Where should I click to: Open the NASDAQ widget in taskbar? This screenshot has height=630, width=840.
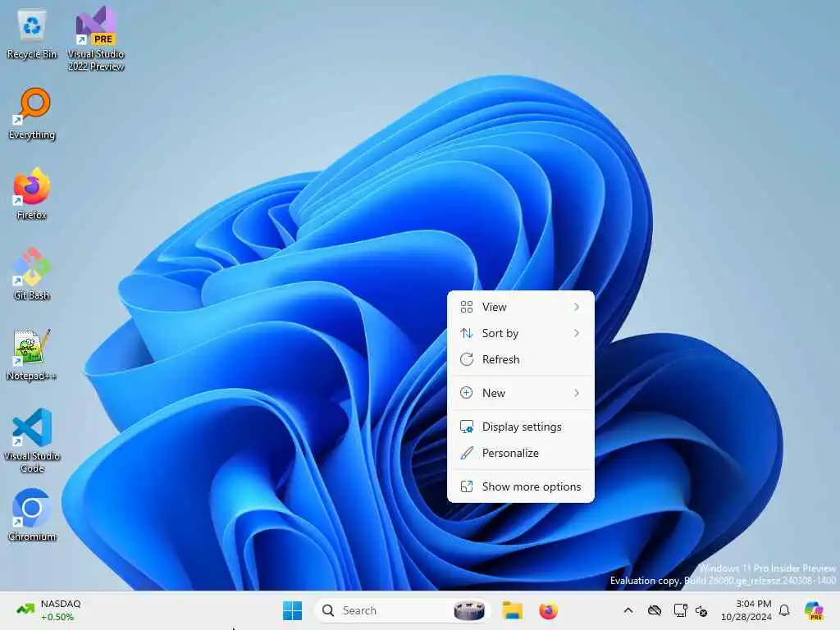[x=48, y=610]
